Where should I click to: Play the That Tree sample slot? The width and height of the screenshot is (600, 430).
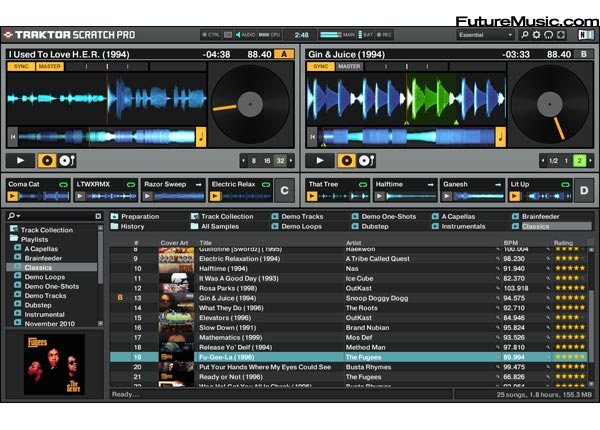(x=312, y=196)
